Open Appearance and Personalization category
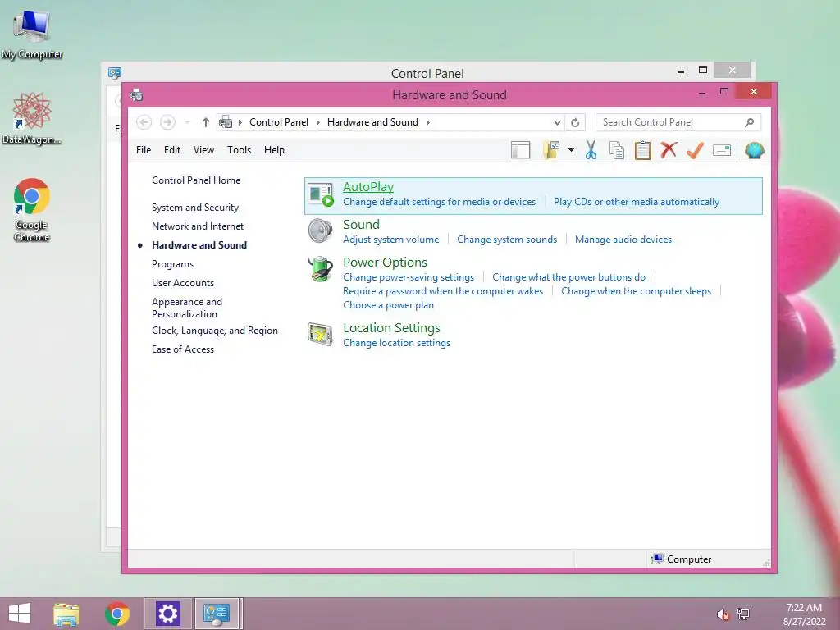Image resolution: width=840 pixels, height=630 pixels. [x=187, y=308]
